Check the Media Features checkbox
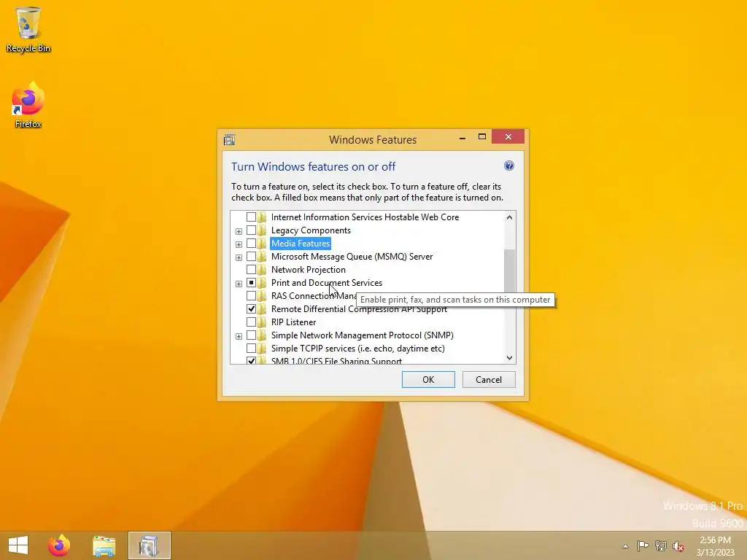Screen dimensions: 747x560 [251, 244]
